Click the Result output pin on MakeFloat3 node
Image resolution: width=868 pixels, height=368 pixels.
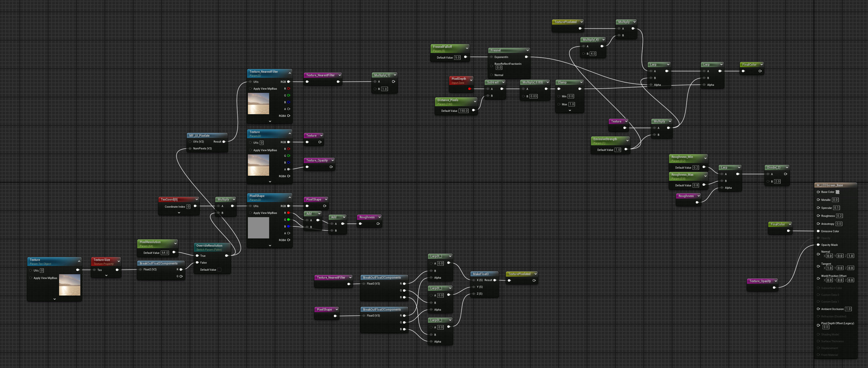[495, 280]
